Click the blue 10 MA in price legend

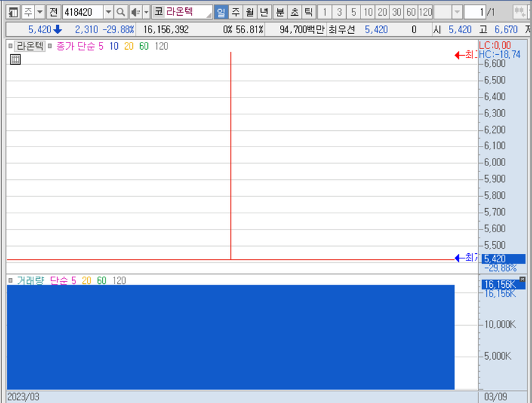click(x=114, y=46)
